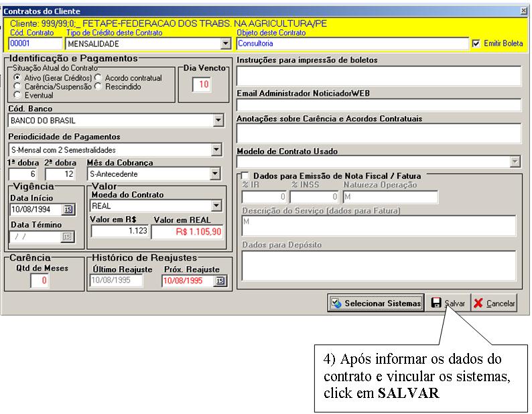Expand Periodicidade de Pagamentos dropdown
Image resolution: width=532 pixels, height=414 pixels.
(x=217, y=150)
